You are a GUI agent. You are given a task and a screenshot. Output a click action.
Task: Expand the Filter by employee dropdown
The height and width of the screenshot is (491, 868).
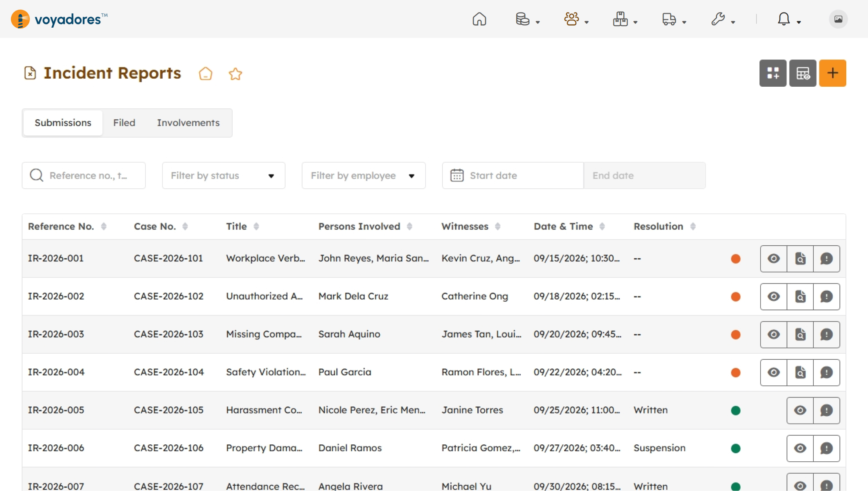point(363,175)
